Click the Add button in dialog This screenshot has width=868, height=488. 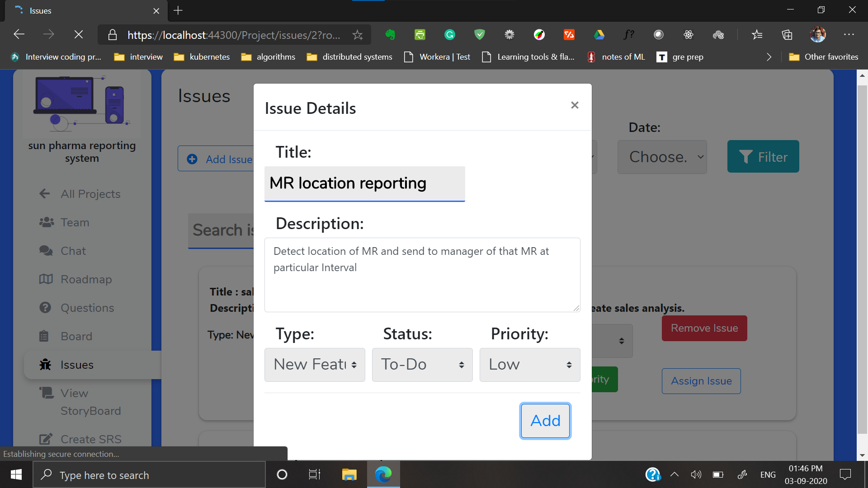(x=545, y=421)
